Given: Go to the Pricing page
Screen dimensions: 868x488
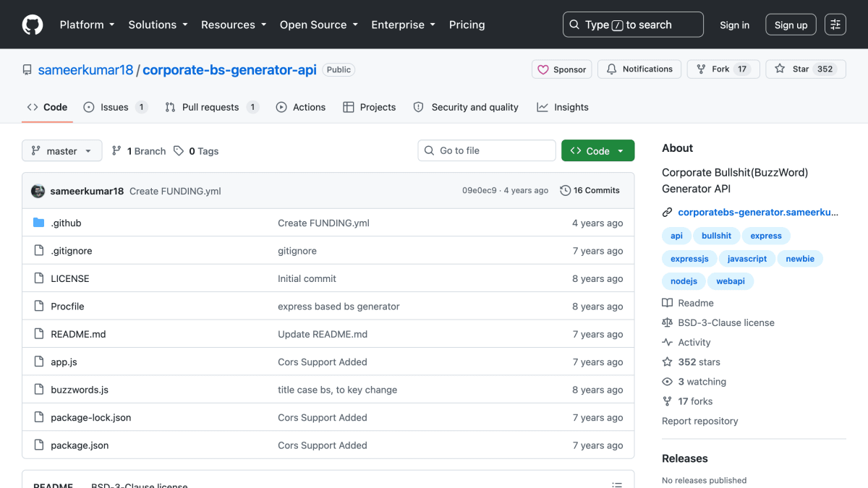Looking at the screenshot, I should click(467, 25).
